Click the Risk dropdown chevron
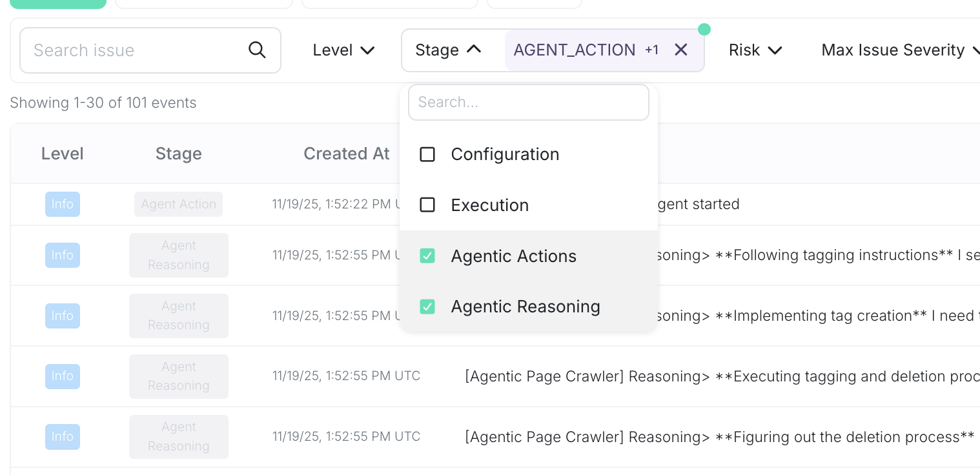The image size is (980, 475). pos(775,50)
